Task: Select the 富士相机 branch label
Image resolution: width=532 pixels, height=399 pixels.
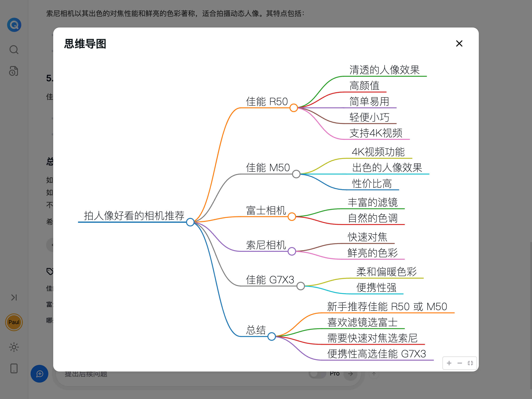Action: 266,210
